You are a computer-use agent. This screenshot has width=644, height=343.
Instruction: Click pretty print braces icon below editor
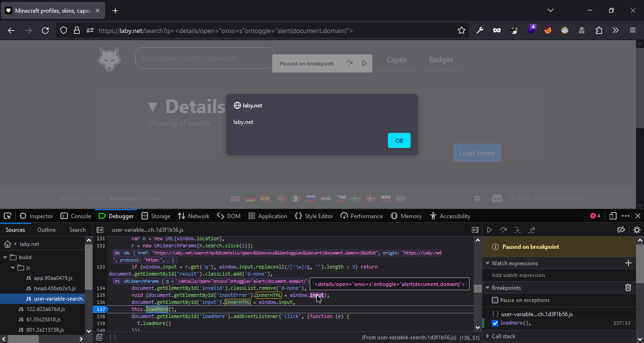pyautogui.click(x=113, y=337)
